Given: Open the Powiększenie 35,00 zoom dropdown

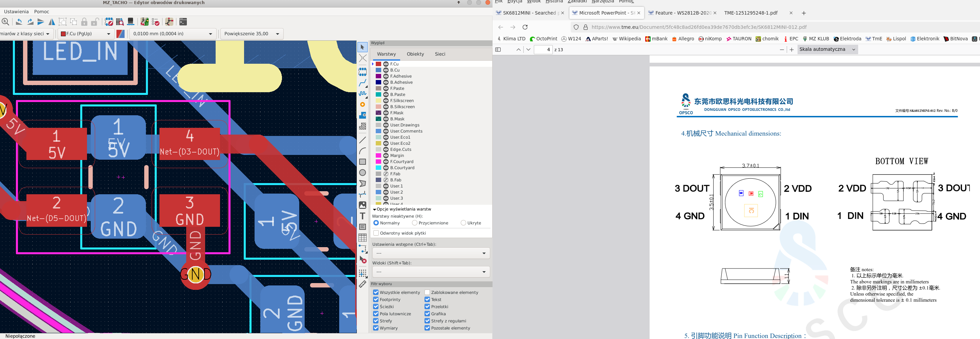Looking at the screenshot, I should pyautogui.click(x=252, y=34).
